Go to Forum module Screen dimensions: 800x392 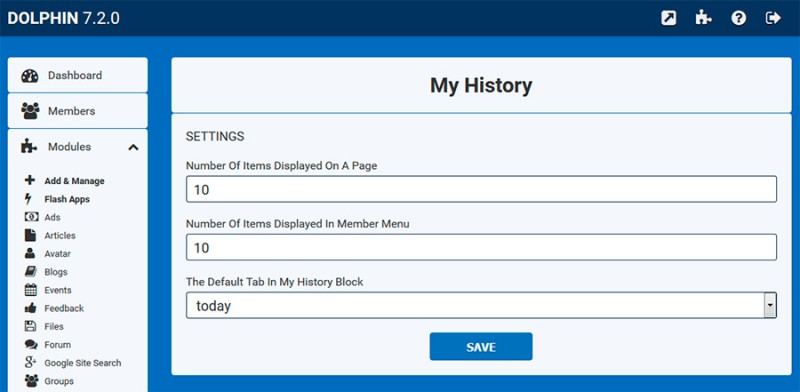[57, 345]
